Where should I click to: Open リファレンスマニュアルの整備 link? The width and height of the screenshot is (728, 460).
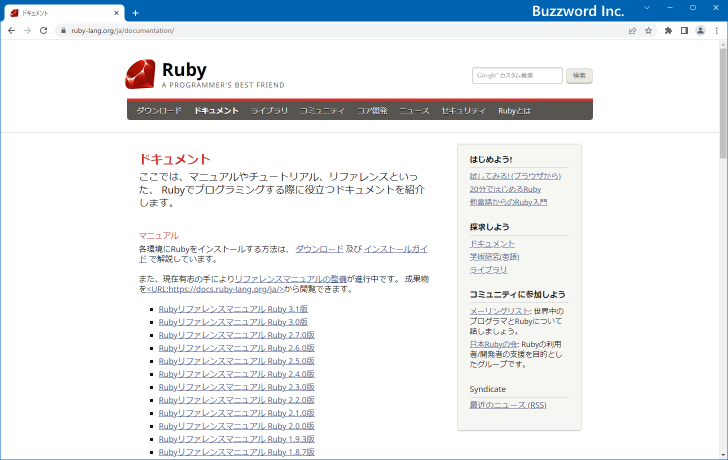click(x=291, y=279)
